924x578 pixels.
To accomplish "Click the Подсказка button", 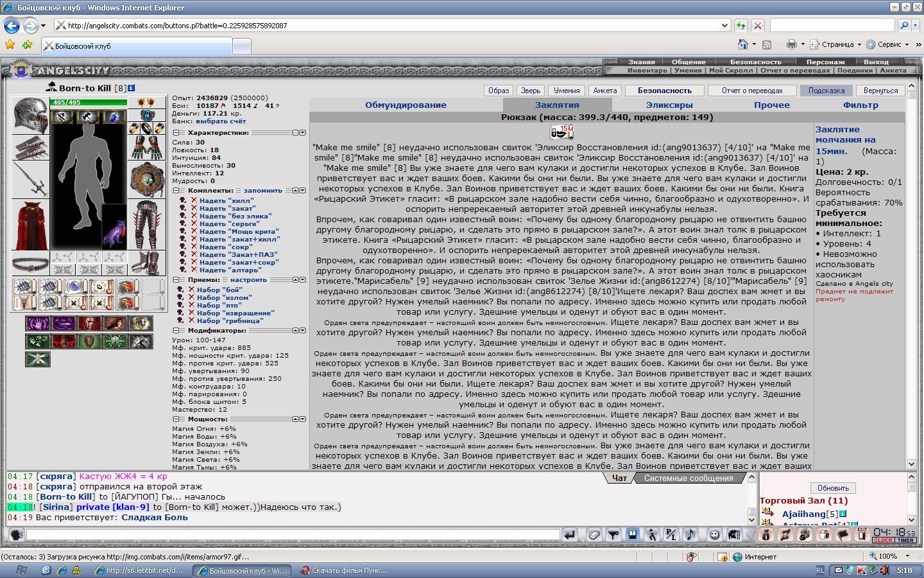I will click(x=826, y=91).
